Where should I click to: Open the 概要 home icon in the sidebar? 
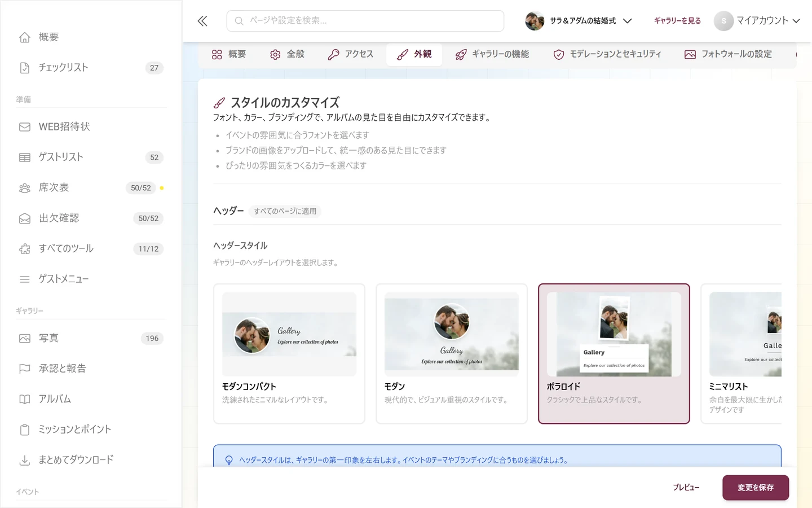point(25,37)
